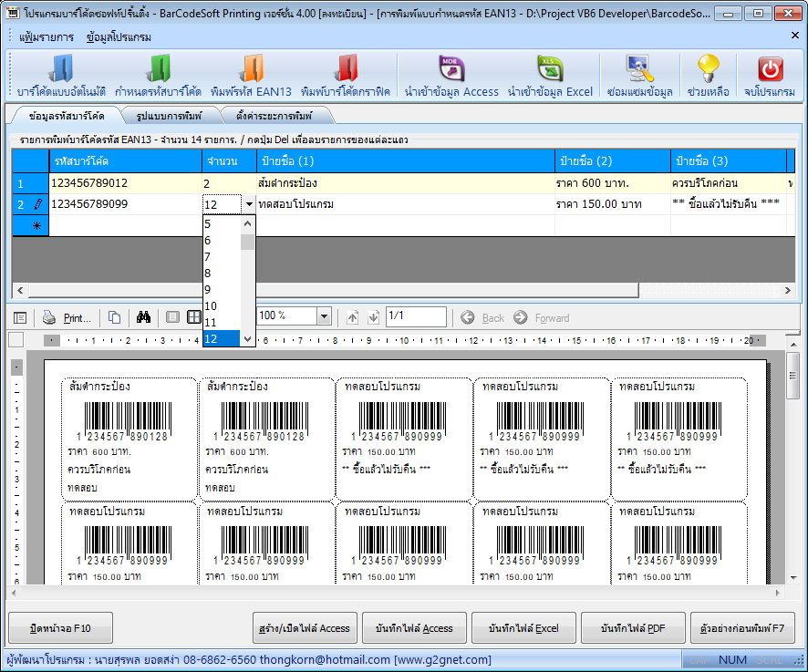Image resolution: width=808 pixels, height=672 pixels.
Task: Click สร้าง/เปิดไฟล์ Access button
Action: 305,627
